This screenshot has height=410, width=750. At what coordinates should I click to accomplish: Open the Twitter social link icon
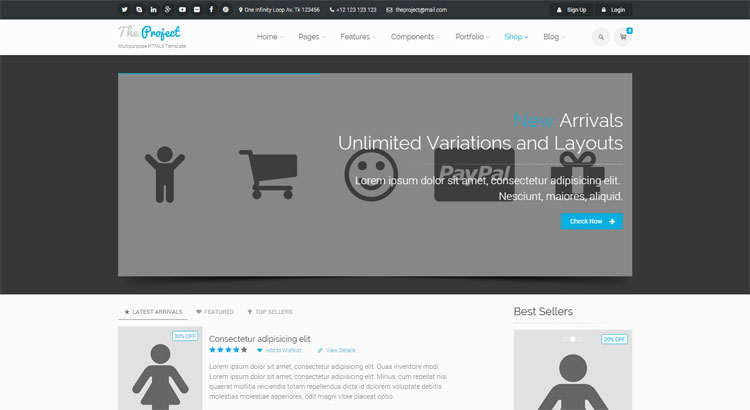[125, 9]
